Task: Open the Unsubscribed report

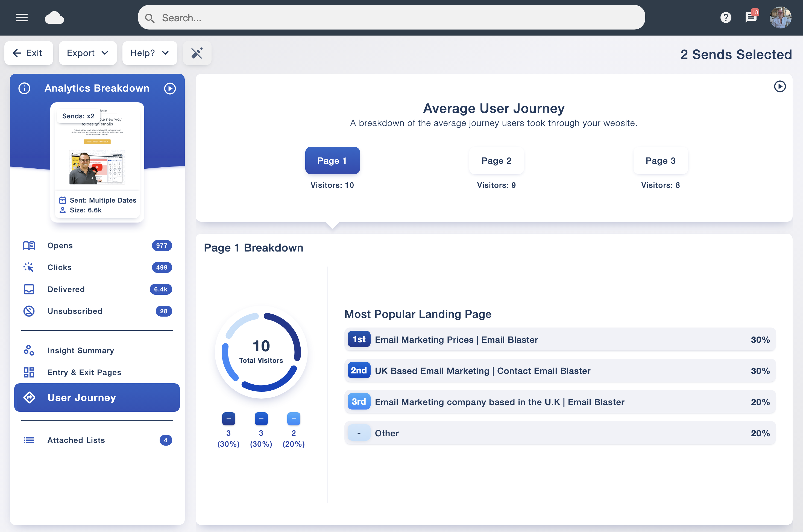Action: [x=97, y=311]
